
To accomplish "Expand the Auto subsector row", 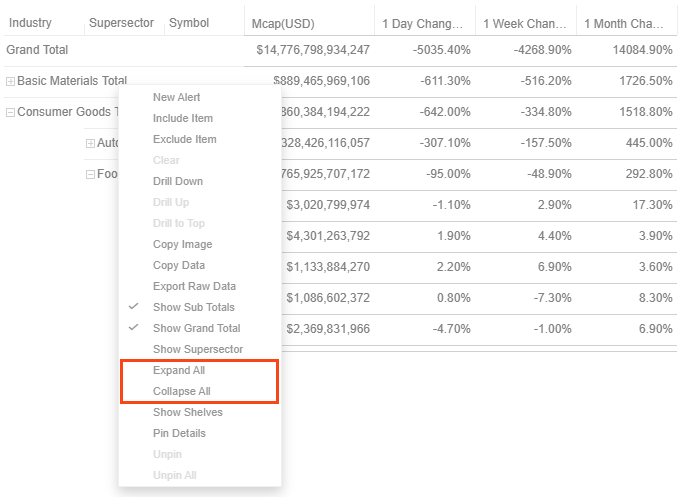I will click(90, 144).
